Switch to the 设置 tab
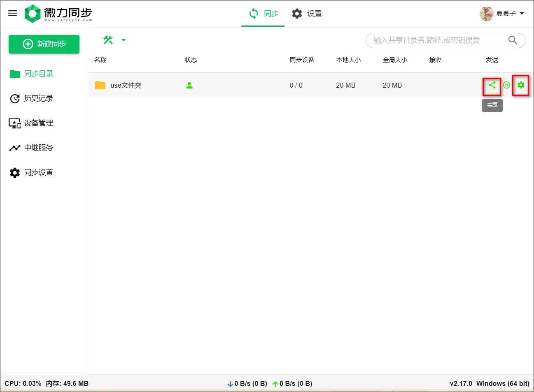Screen dimensions: 534x392 307,14
